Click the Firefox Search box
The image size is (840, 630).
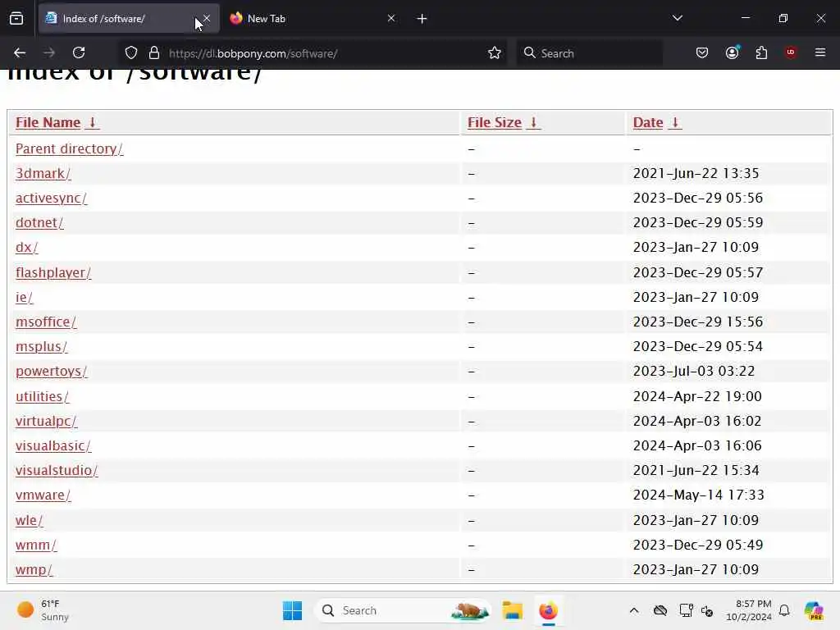pos(589,53)
